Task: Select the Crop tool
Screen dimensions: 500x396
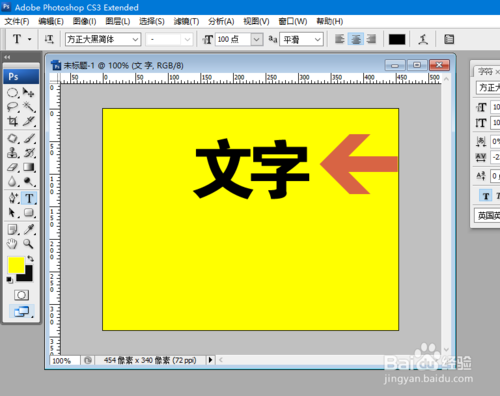Action: tap(13, 121)
